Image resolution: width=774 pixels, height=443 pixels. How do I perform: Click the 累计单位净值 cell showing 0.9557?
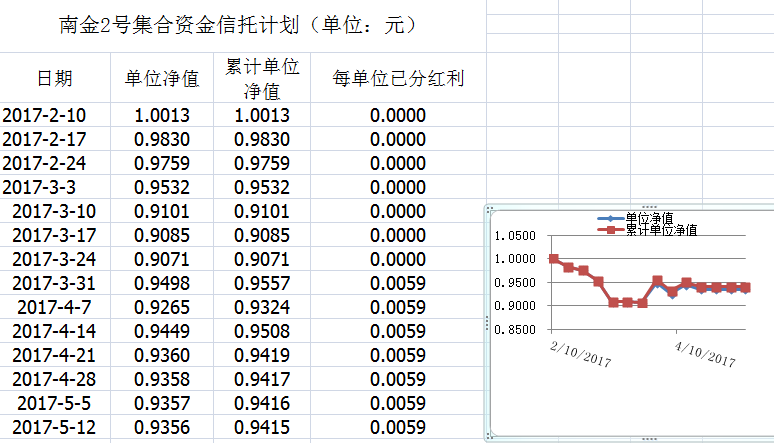click(261, 283)
